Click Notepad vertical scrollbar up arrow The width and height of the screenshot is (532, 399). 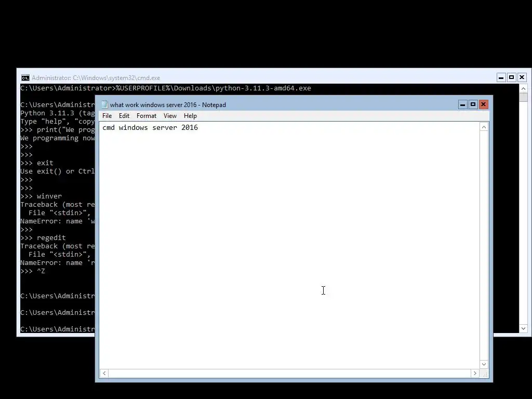point(484,127)
